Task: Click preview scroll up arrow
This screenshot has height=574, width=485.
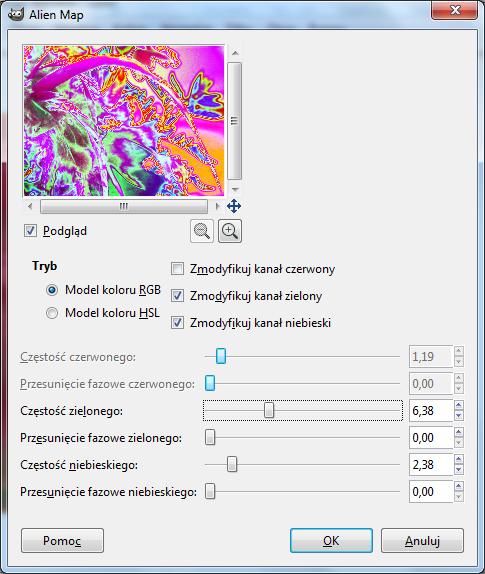Action: pos(235,53)
